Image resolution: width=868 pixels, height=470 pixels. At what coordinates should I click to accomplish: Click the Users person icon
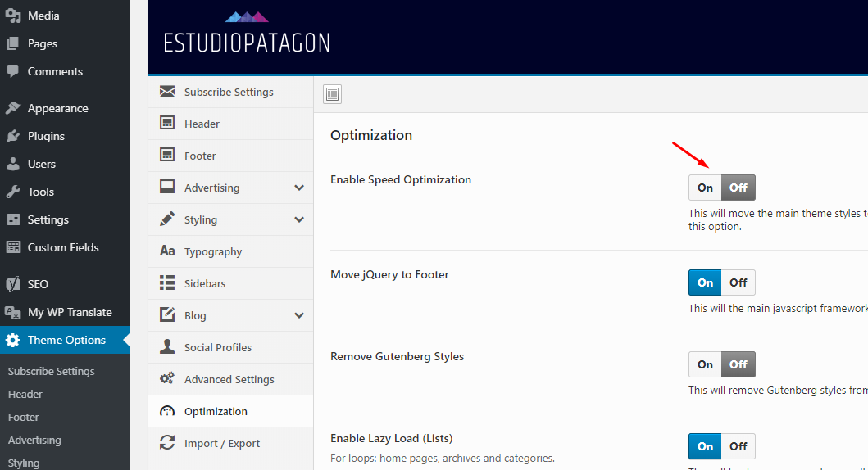point(13,164)
